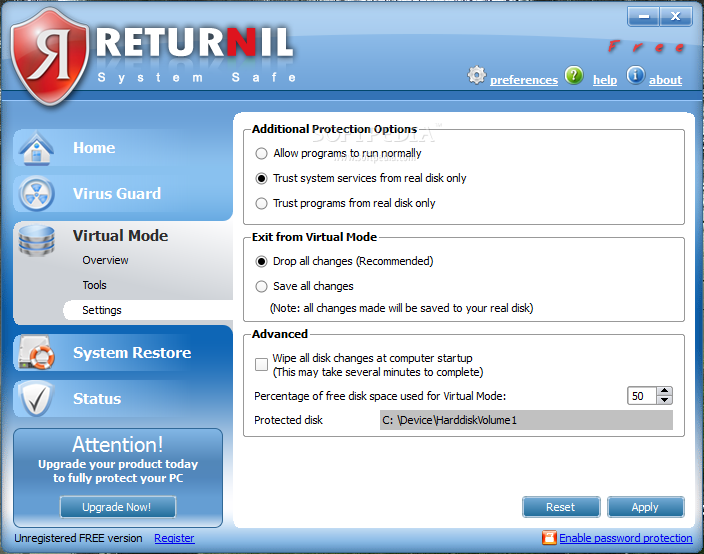
Task: Increase Virtual Mode disk space percentage
Action: [664, 391]
